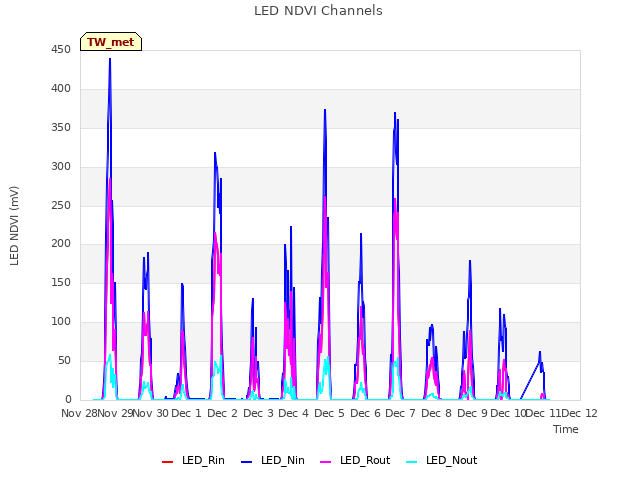Toggle the LED_Rin legend entry

(x=193, y=460)
